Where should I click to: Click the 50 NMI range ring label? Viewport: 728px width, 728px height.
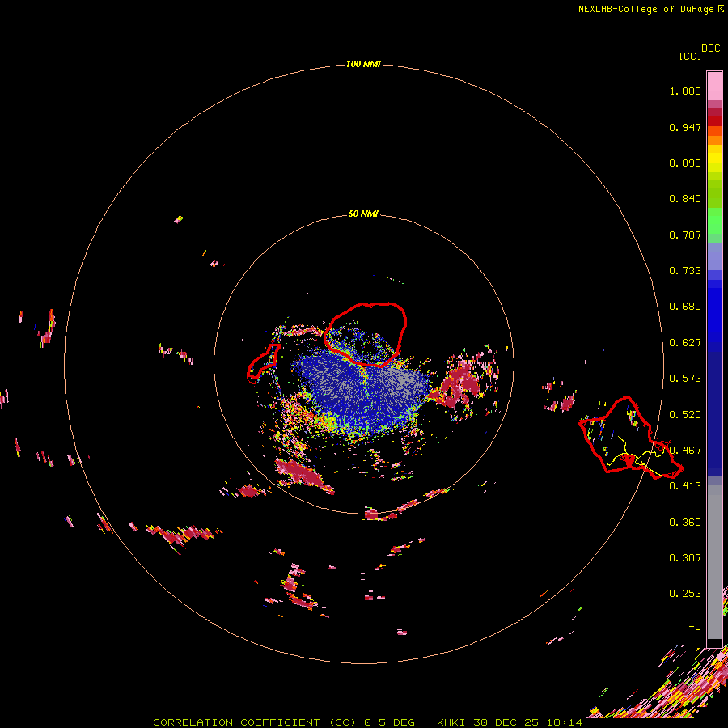[x=363, y=214]
